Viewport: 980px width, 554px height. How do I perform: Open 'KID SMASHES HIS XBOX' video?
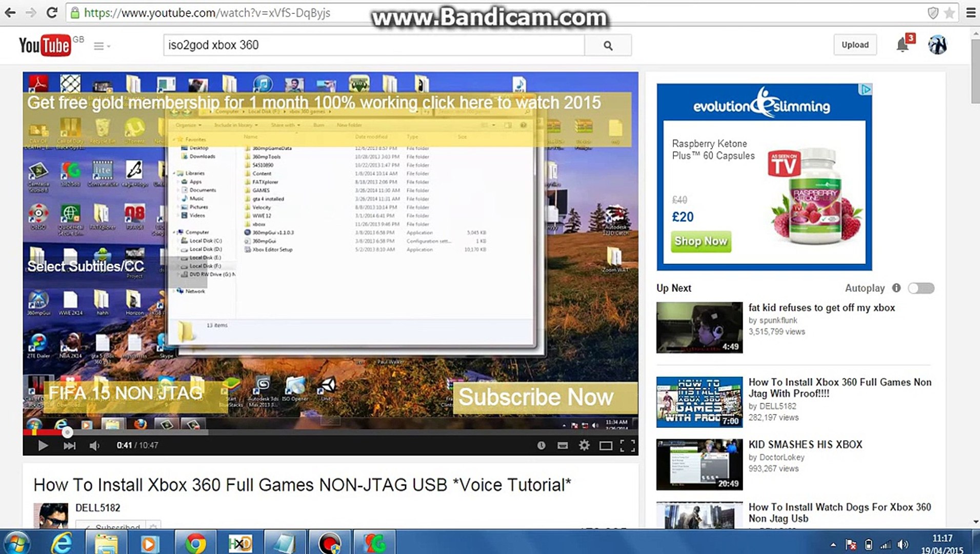tap(805, 444)
